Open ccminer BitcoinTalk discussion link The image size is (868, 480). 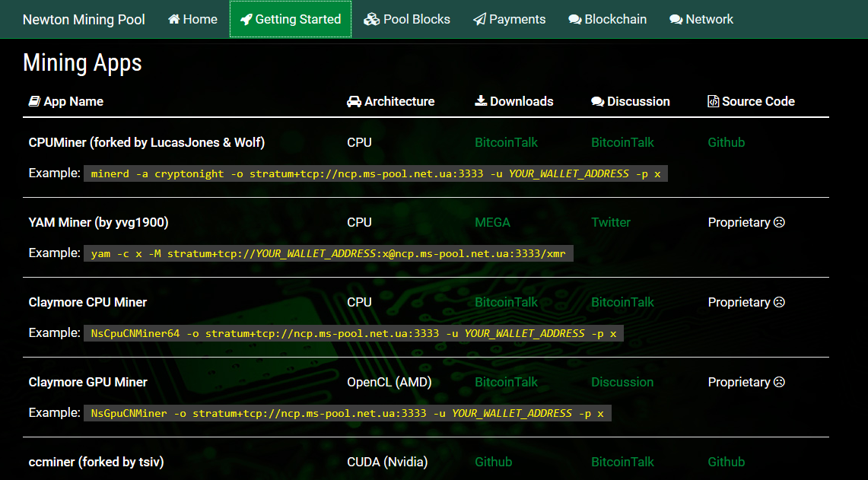click(622, 462)
